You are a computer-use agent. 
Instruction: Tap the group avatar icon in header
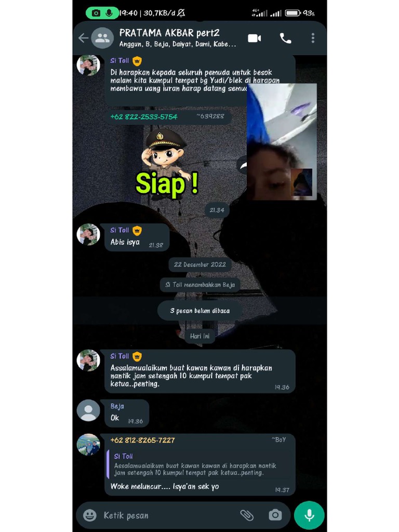click(x=102, y=38)
